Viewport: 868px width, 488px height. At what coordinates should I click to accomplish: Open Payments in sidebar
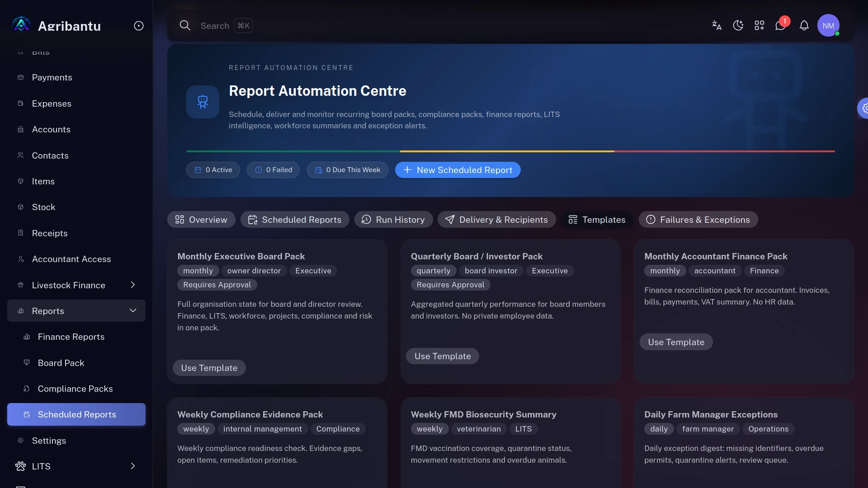pyautogui.click(x=76, y=77)
